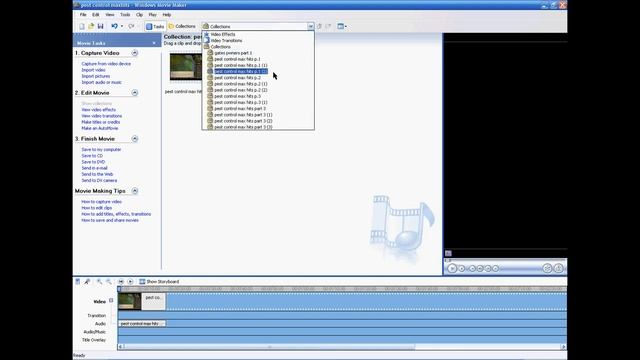This screenshot has width=640, height=360.
Task: Click the Open Project folder icon
Action: 91,26
